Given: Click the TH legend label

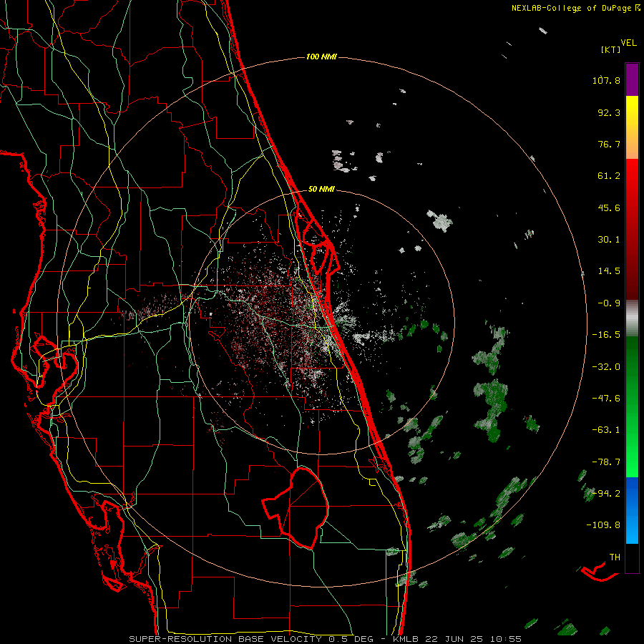Looking at the screenshot, I should click(615, 557).
